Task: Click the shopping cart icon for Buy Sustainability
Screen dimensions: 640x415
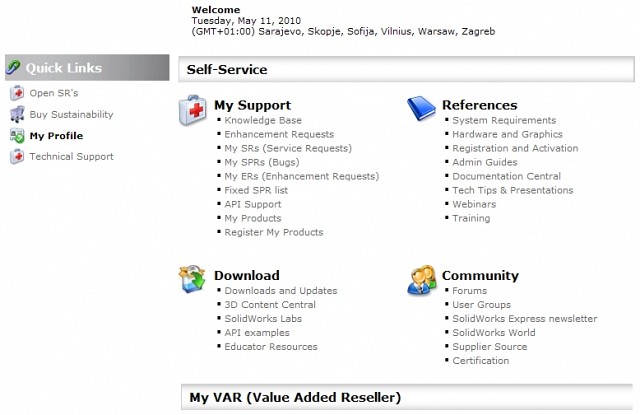Action: [x=17, y=114]
